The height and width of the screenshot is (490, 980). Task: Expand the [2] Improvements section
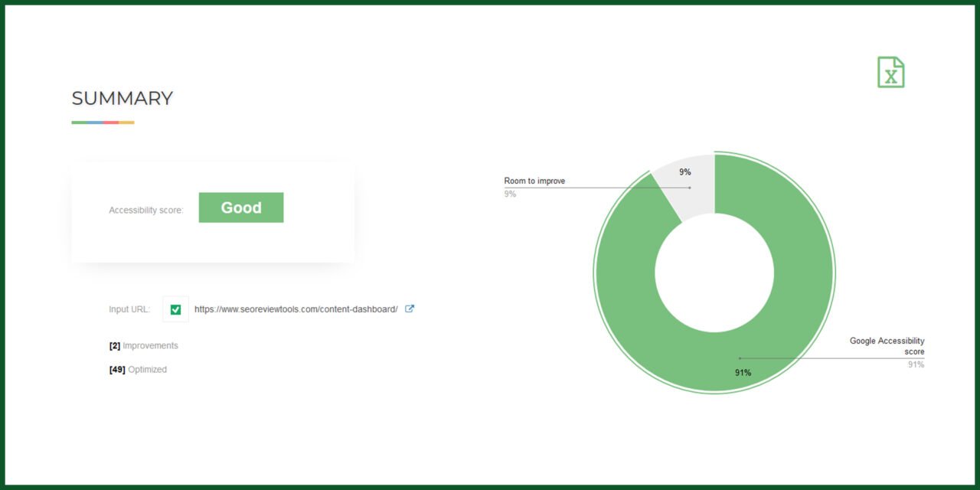143,345
